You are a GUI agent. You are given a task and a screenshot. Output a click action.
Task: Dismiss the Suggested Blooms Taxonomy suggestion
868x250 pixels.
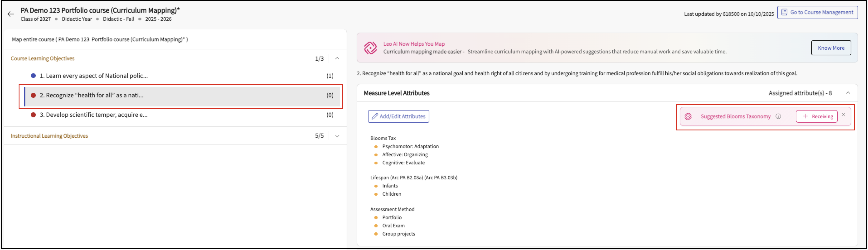pyautogui.click(x=843, y=115)
